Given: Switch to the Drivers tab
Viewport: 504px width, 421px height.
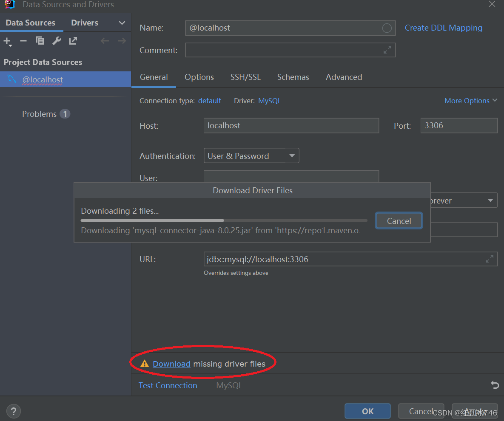Looking at the screenshot, I should (x=85, y=23).
